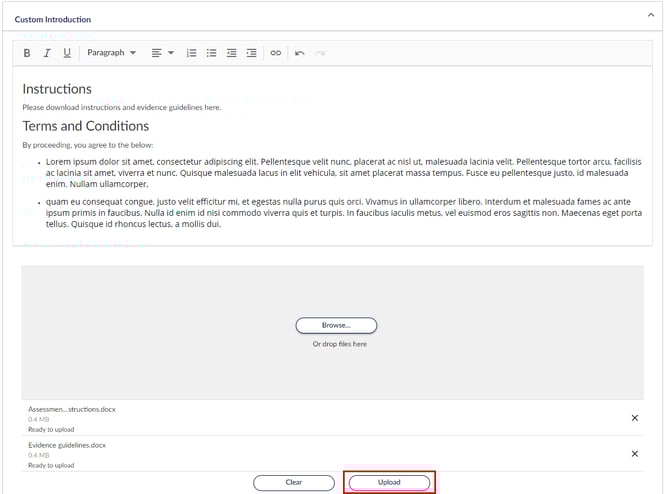670x494 pixels.
Task: Clear the queued files list
Action: 293,482
